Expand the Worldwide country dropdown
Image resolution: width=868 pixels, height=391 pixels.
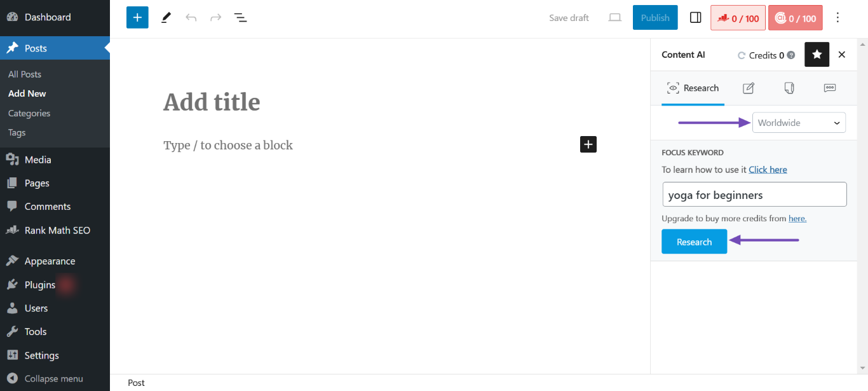click(799, 123)
